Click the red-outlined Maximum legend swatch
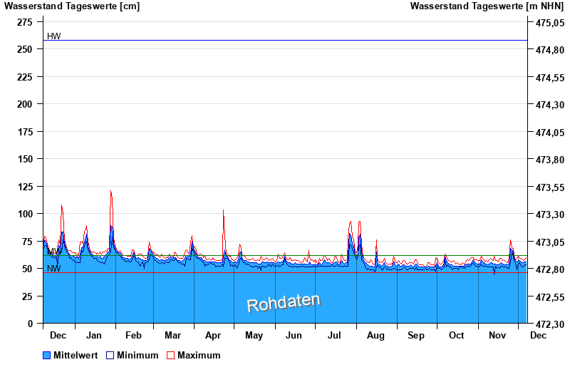This screenshot has width=570, height=392. tap(170, 355)
